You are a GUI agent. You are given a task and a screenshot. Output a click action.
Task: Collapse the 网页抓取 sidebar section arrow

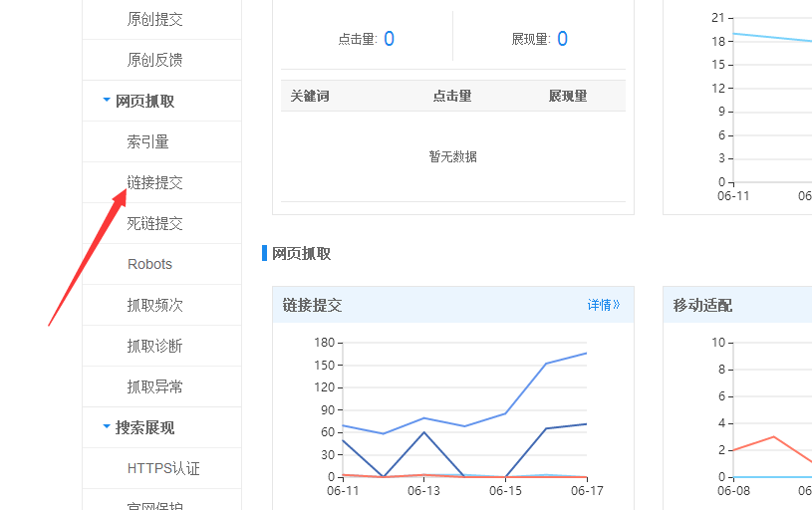tap(107, 101)
